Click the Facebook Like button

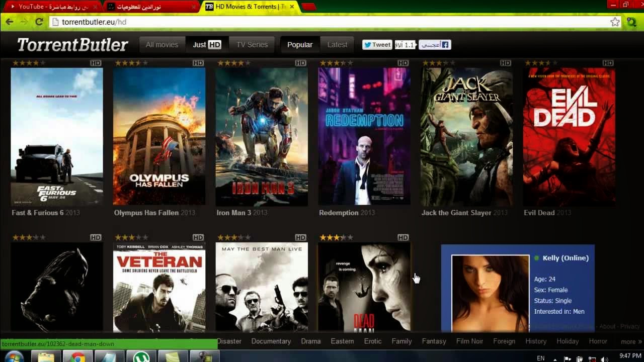pyautogui.click(x=435, y=45)
